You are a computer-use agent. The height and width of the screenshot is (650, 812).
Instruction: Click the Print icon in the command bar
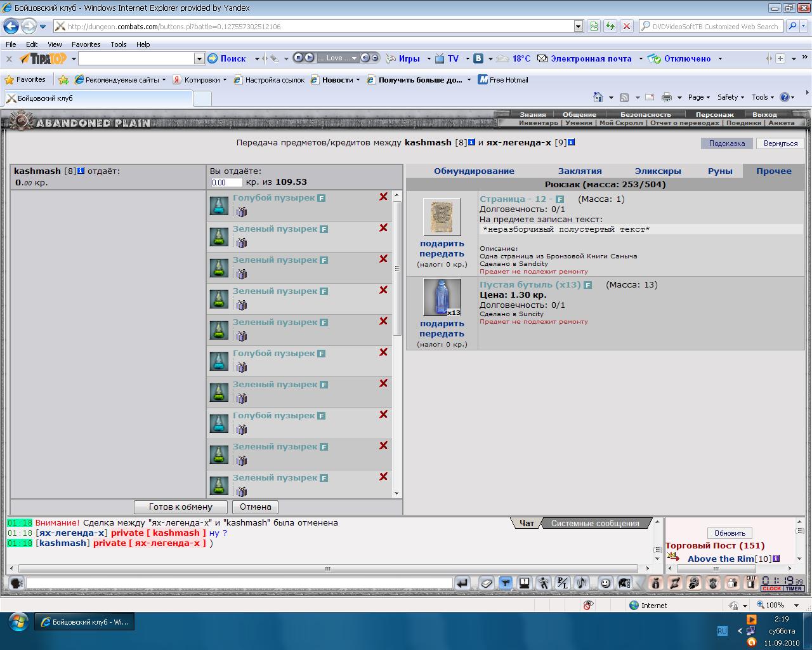666,97
